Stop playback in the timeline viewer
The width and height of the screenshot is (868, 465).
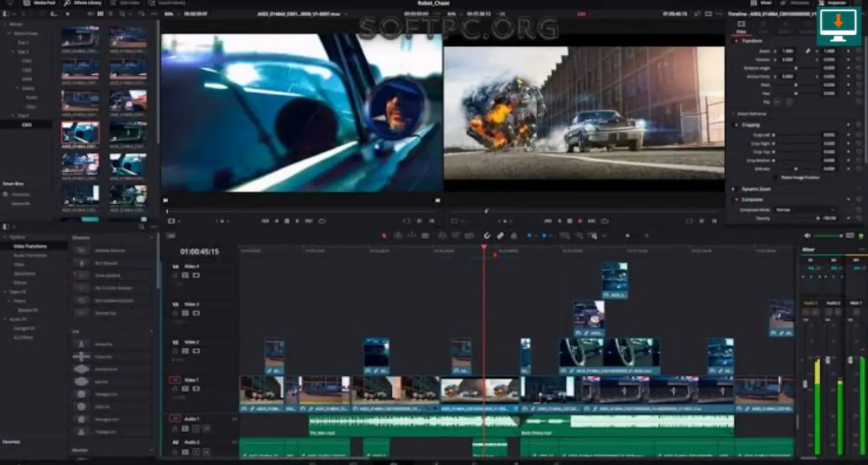570,221
